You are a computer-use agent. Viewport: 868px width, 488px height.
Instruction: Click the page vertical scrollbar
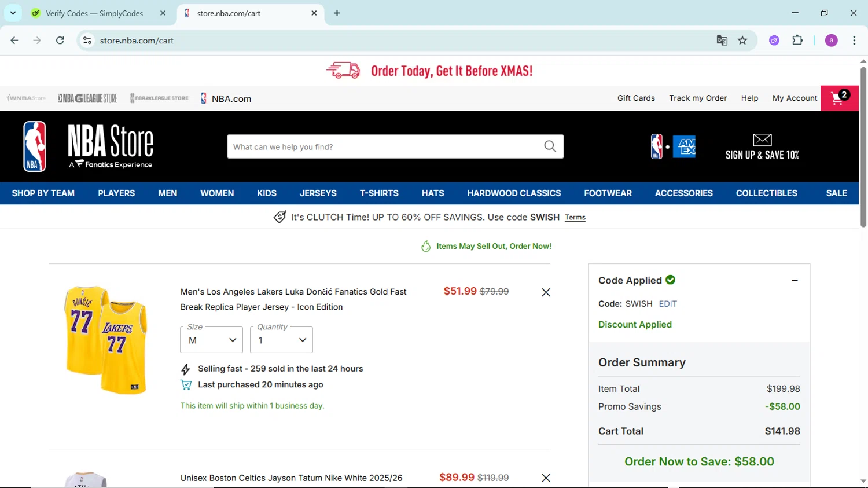point(863,147)
